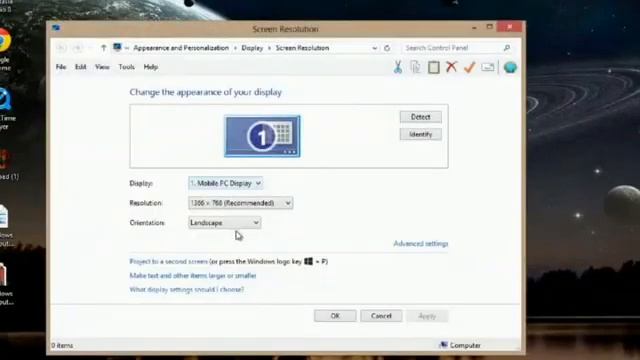Click the Back navigation arrow
This screenshot has width=640, height=360.
61,48
